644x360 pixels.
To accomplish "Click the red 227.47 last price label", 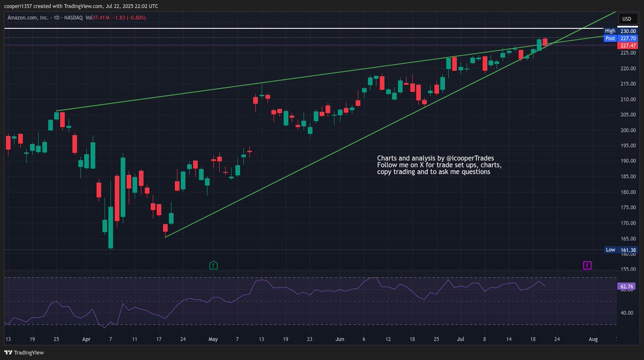I will coord(628,46).
